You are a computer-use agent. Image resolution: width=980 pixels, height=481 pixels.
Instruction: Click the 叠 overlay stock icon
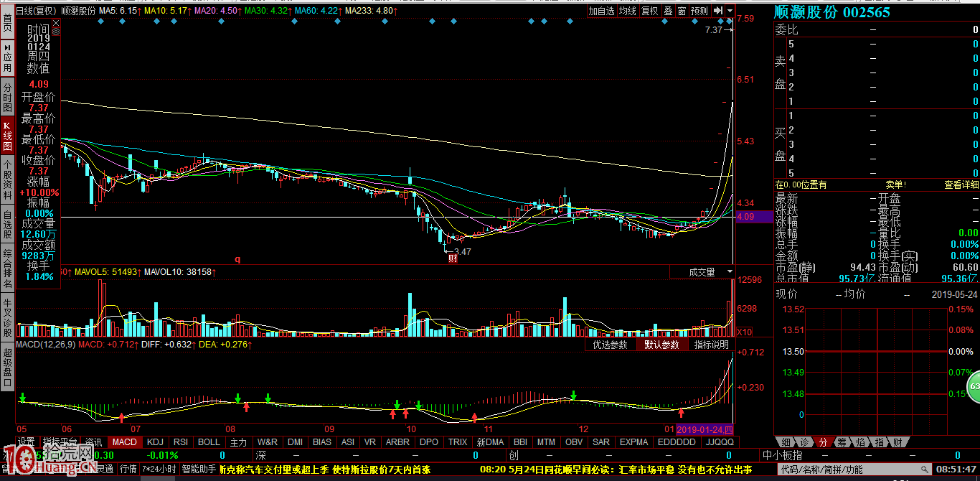point(668,11)
